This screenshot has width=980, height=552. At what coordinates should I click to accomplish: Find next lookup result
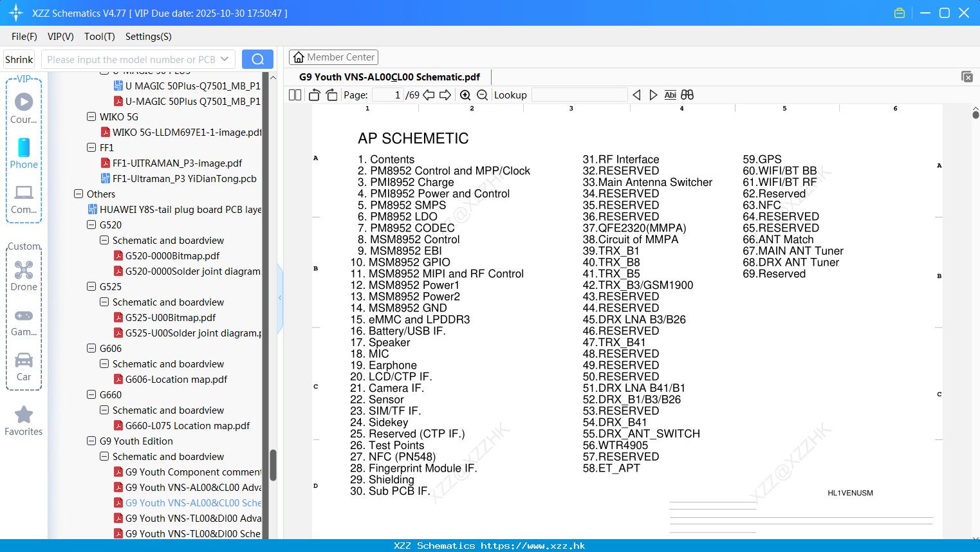pos(653,95)
